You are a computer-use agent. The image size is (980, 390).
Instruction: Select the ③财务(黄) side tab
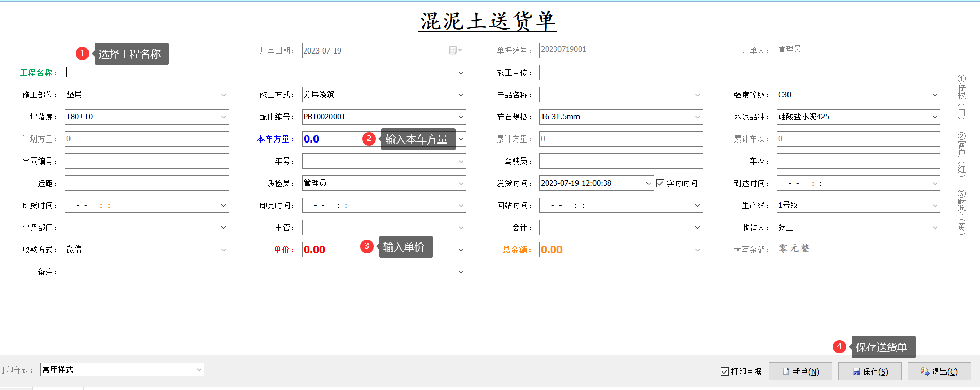[x=961, y=212]
